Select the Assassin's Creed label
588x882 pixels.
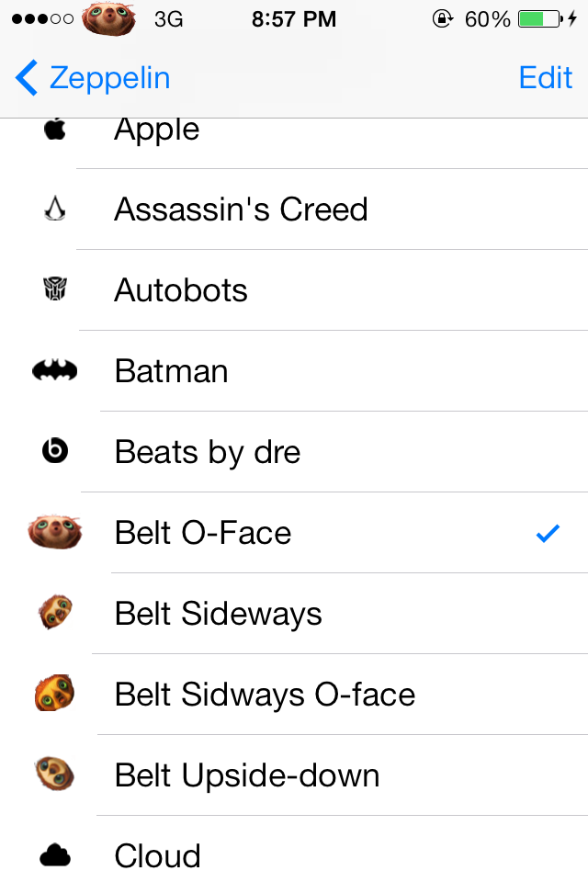click(x=241, y=209)
